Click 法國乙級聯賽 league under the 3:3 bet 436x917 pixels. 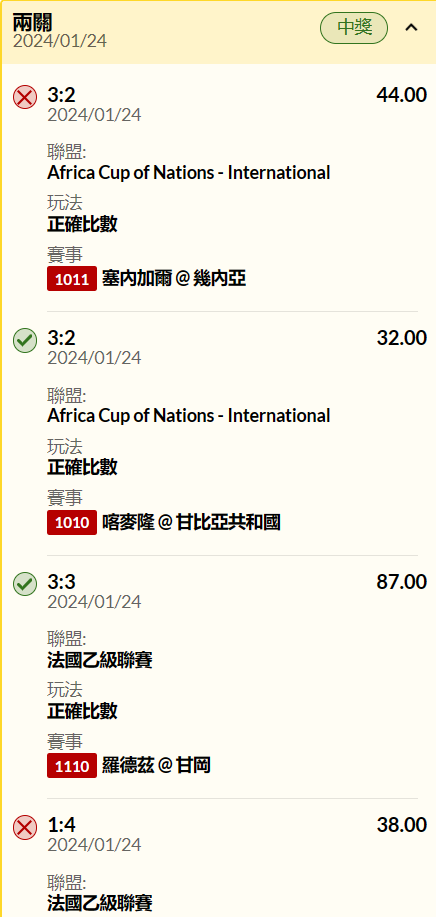[x=100, y=660]
